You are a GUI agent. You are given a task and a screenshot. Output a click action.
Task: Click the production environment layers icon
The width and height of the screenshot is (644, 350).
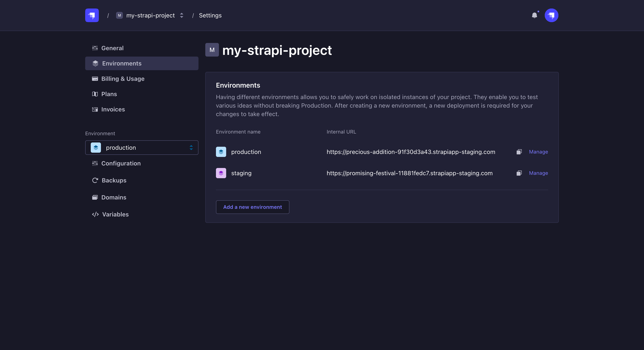tap(221, 152)
